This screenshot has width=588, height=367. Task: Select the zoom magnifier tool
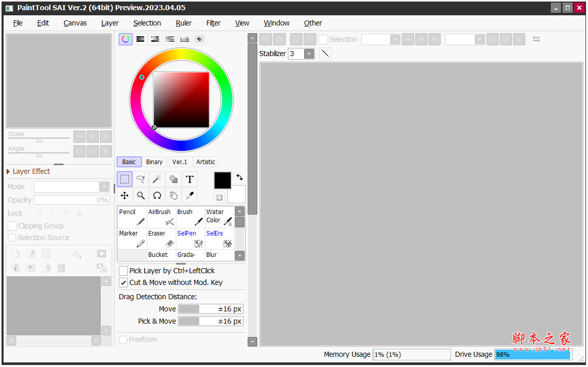141,196
